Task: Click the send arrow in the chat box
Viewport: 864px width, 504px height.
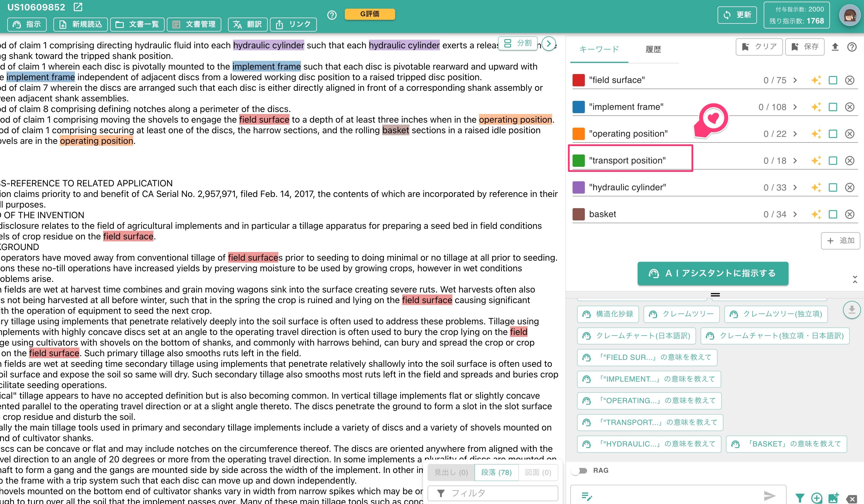Action: coord(769,495)
